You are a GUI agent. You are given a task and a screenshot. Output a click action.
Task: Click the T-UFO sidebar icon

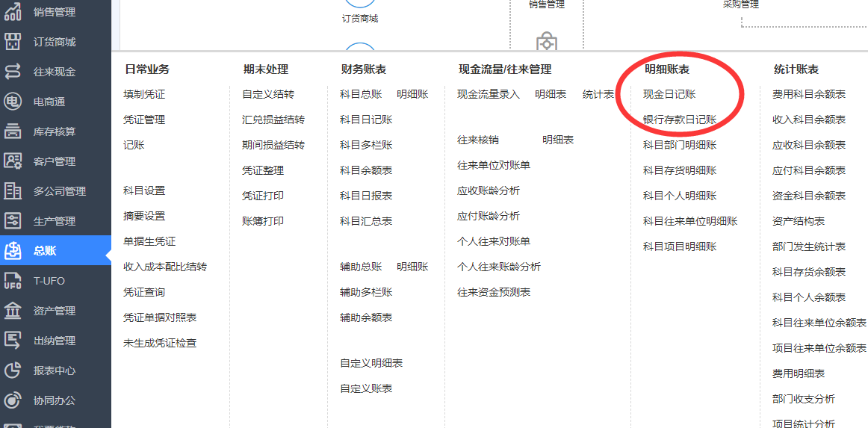pyautogui.click(x=13, y=281)
